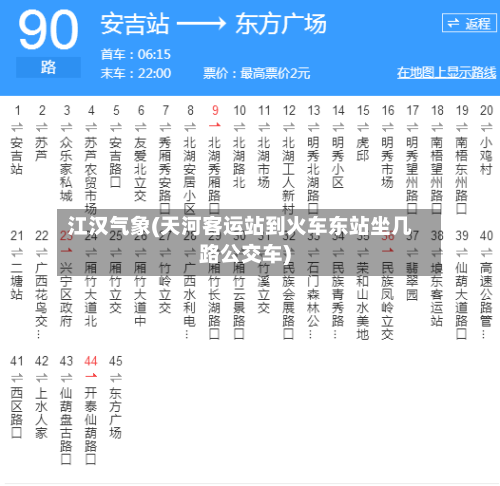Select stop 民族凤岭立交

click(387, 301)
